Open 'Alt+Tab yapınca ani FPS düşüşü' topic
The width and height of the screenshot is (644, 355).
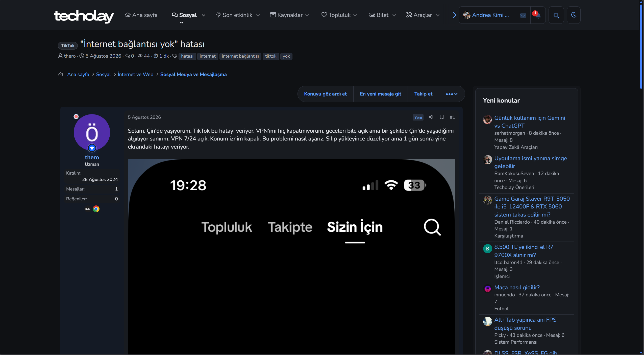(525, 324)
